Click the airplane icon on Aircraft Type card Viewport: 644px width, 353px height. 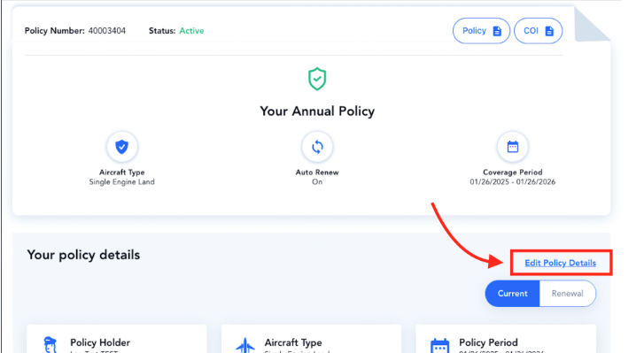(x=245, y=345)
